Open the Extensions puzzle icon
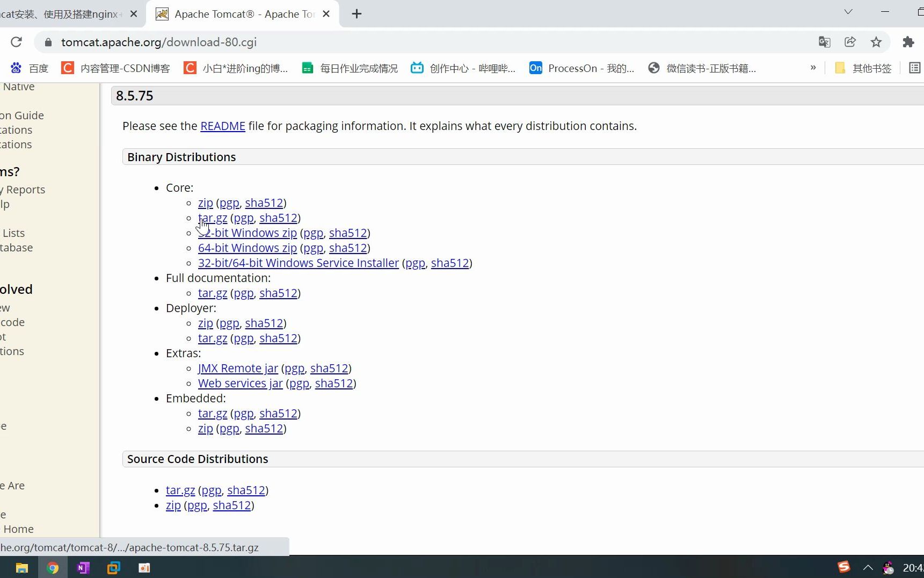 908,42
